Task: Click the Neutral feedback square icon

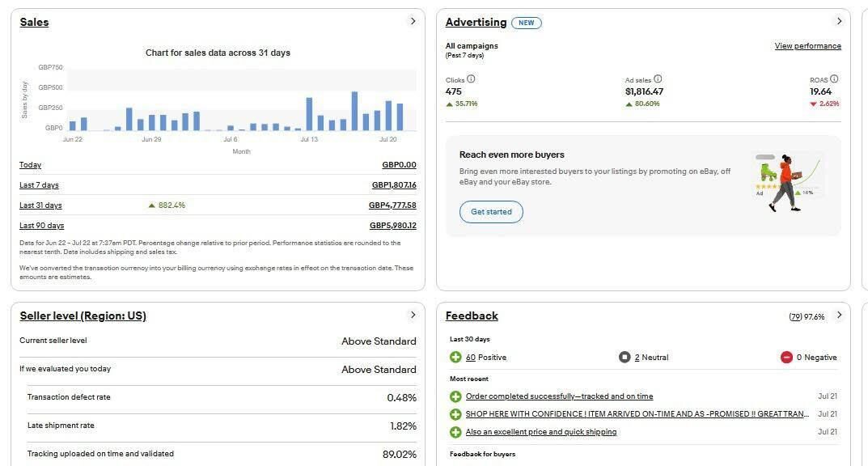Action: (625, 357)
